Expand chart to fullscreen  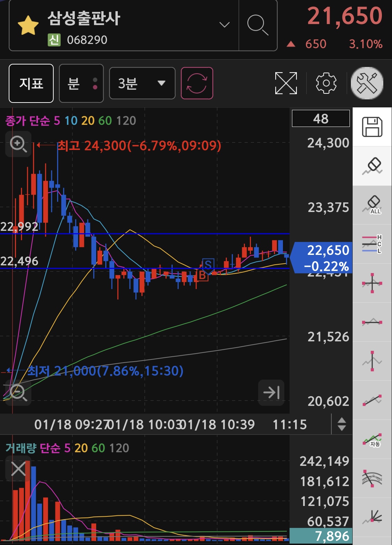pos(286,83)
